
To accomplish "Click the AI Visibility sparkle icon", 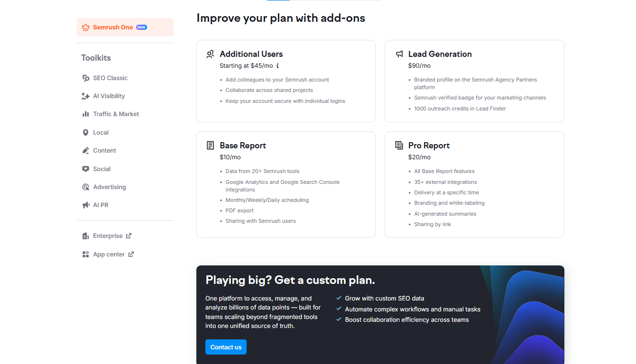I will (85, 96).
